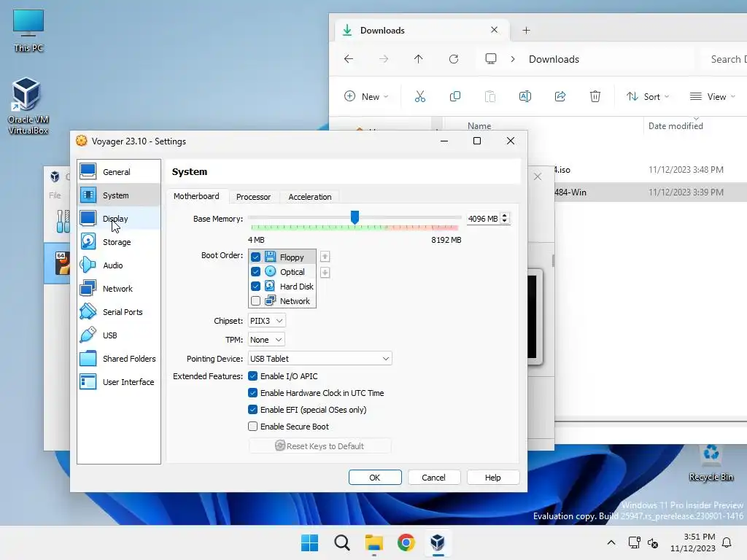
Task: Expand the breadcrumb chevron before Downloads
Action: click(x=513, y=59)
